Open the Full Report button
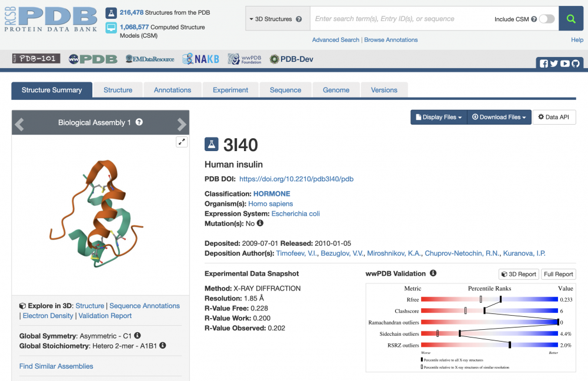This screenshot has height=381, width=588. (558, 274)
